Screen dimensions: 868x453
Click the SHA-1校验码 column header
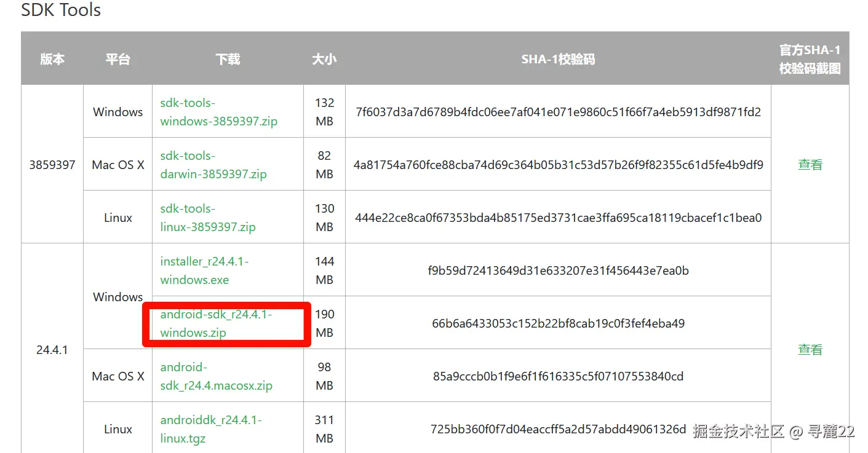[558, 59]
